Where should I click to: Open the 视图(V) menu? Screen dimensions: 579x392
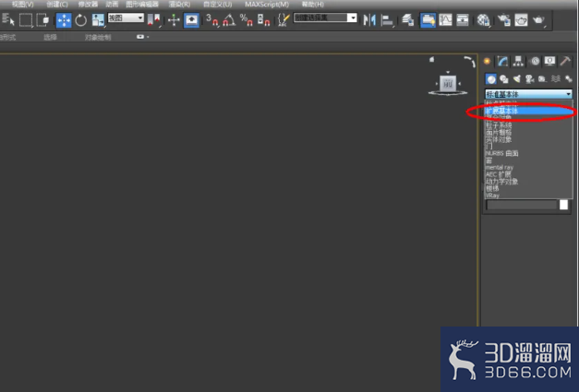22,5
